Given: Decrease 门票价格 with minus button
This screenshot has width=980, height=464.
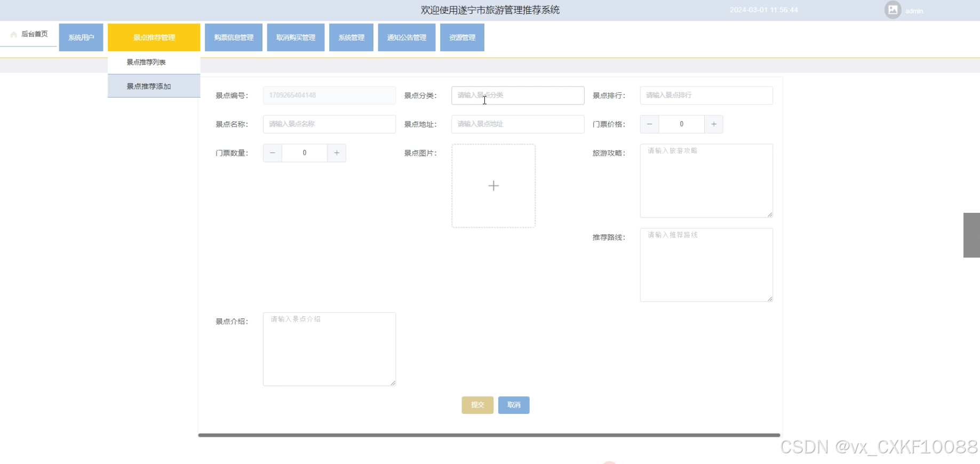Looking at the screenshot, I should [x=649, y=124].
